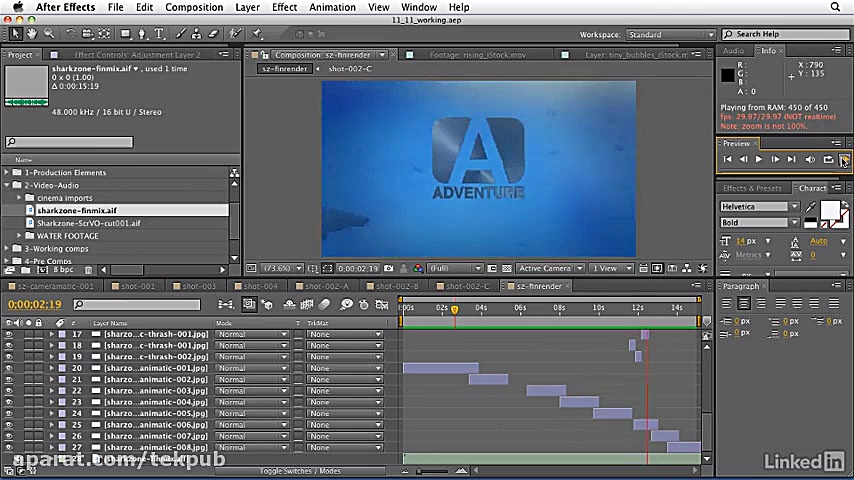Select the Brush tool
This screenshot has height=480, width=854.
(180, 34)
